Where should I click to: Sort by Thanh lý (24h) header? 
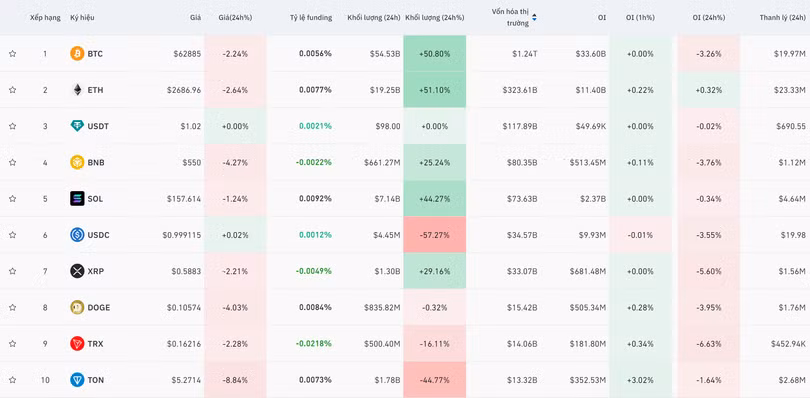(782, 18)
